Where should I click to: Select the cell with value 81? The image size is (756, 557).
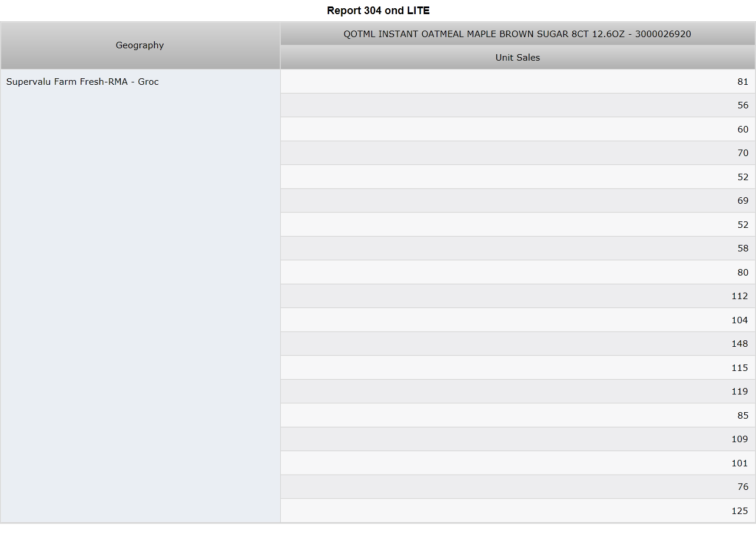point(518,82)
